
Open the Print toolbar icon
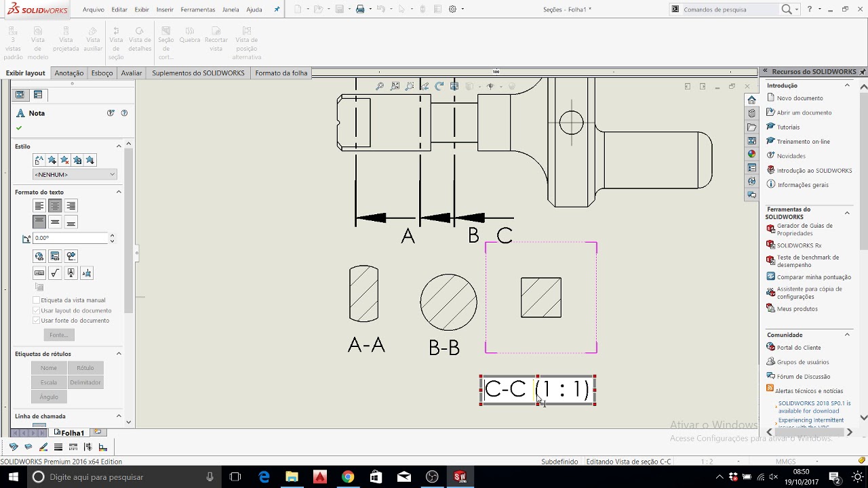click(360, 9)
